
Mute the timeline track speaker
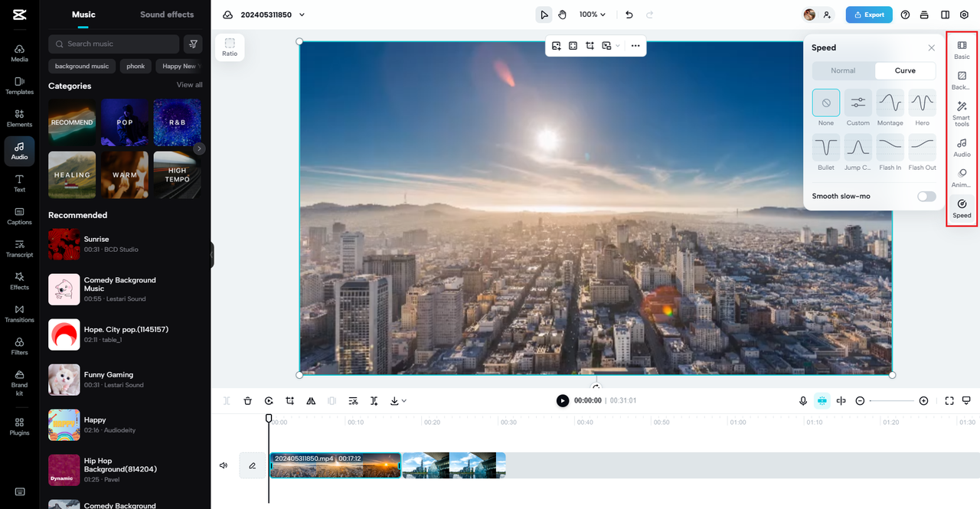click(x=224, y=465)
